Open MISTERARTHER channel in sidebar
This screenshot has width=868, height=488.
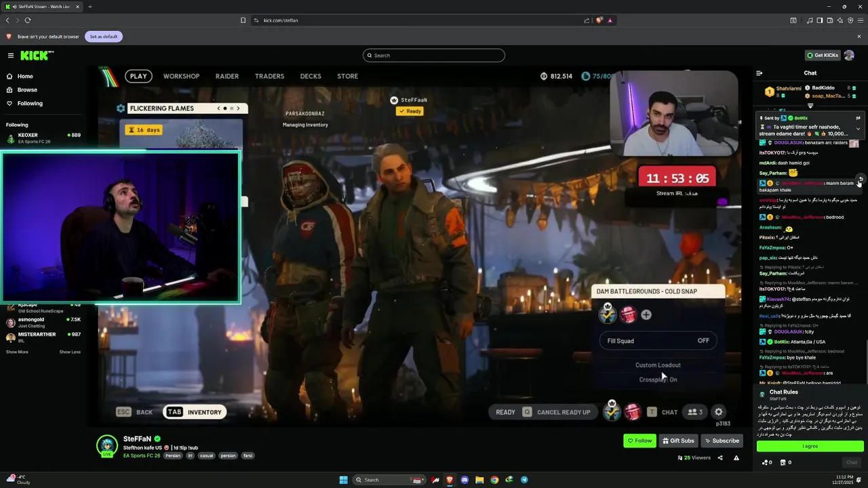click(43, 337)
